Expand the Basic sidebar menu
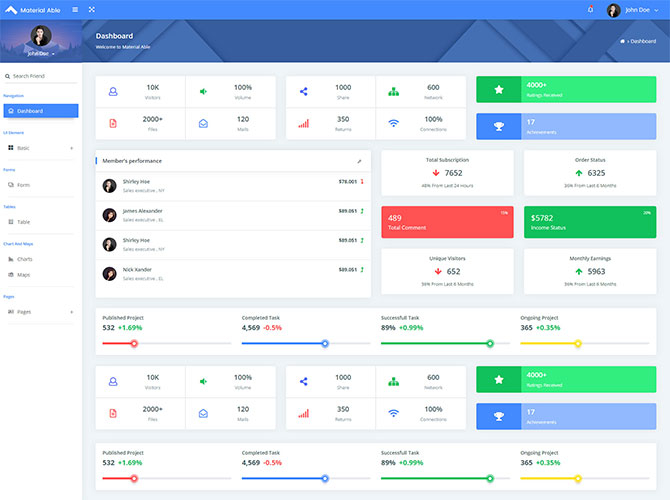The image size is (670, 500). pos(71,148)
